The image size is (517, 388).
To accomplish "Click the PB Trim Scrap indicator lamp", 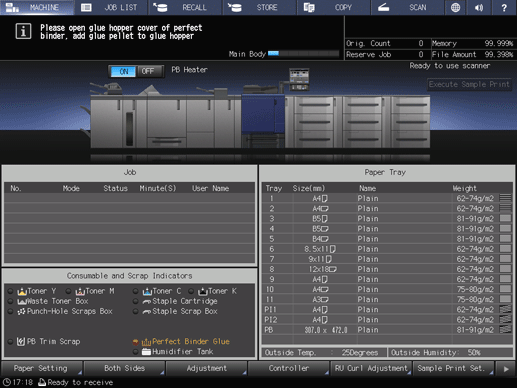I will pyautogui.click(x=11, y=342).
